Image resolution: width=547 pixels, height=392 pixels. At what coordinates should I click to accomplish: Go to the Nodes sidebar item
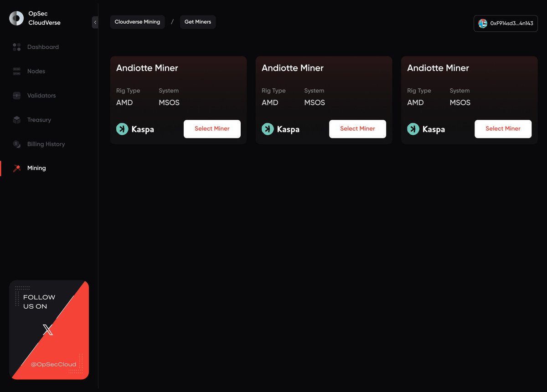[36, 71]
